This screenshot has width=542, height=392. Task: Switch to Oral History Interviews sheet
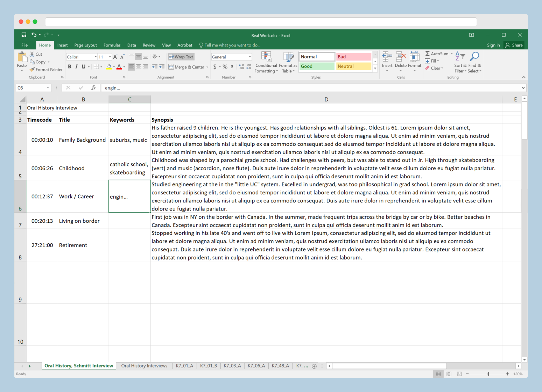(x=144, y=366)
